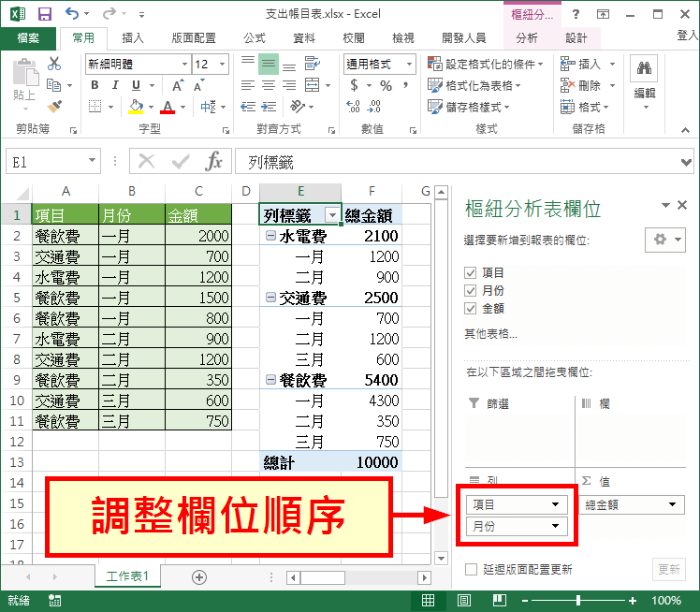Click the vertical scrollbar down arrow
Image resolution: width=700 pixels, height=612 pixels.
click(441, 558)
